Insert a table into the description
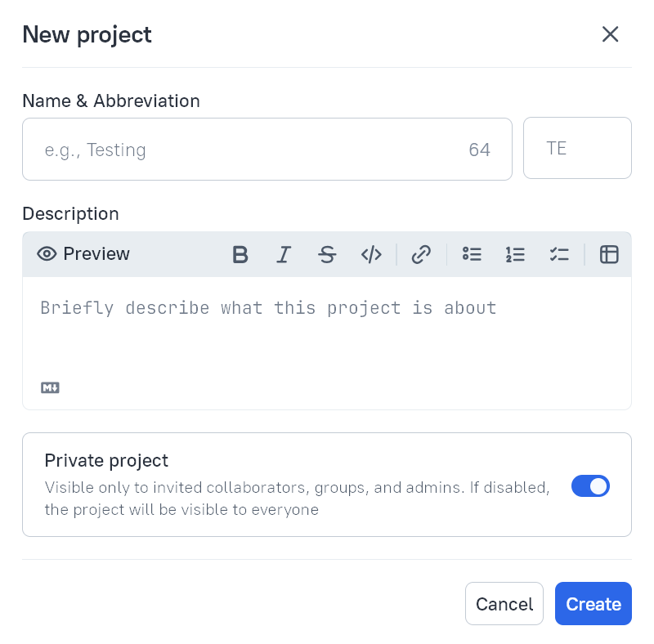 pos(609,254)
